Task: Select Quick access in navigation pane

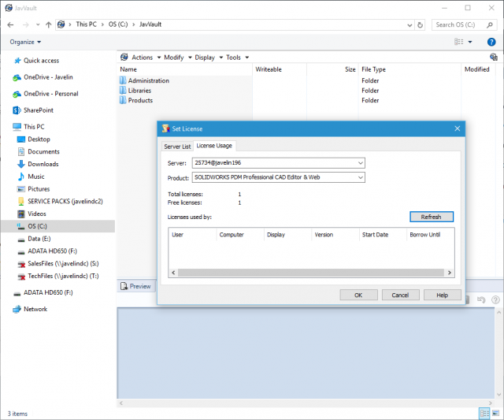Action: [41, 61]
